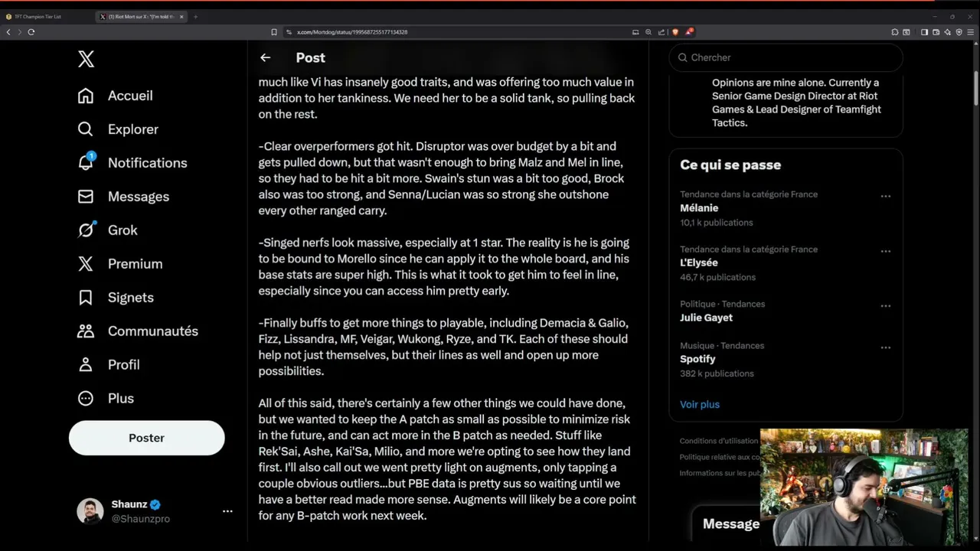Viewport: 980px width, 551px height.
Task: Open Plus more-options circle icon
Action: [x=86, y=399]
